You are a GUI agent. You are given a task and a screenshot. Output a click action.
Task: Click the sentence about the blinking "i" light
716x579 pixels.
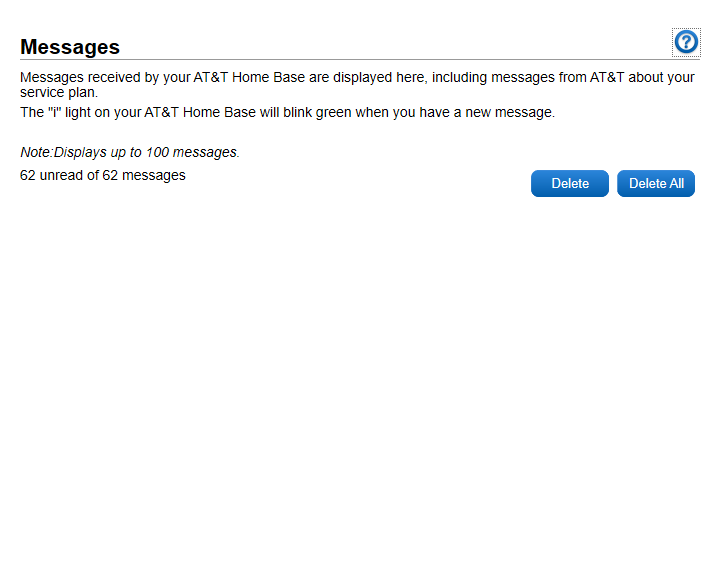287,113
